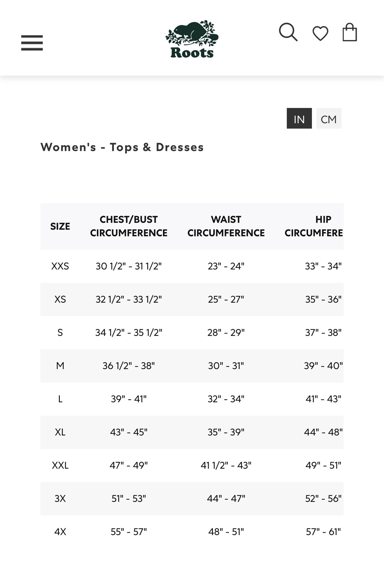The width and height of the screenshot is (384, 588).
Task: Select the 4X size row label
Action: pos(60,532)
